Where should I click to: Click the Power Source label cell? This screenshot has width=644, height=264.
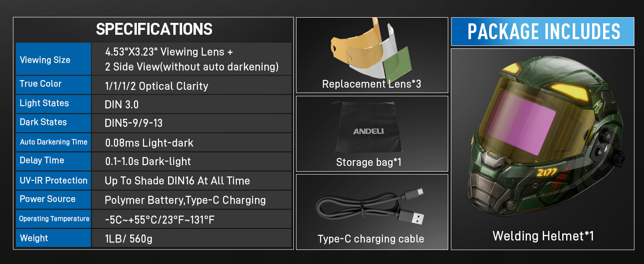tap(48, 199)
